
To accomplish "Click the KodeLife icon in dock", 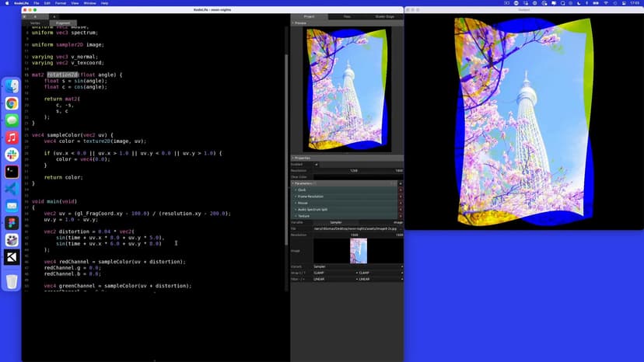I will (x=12, y=257).
